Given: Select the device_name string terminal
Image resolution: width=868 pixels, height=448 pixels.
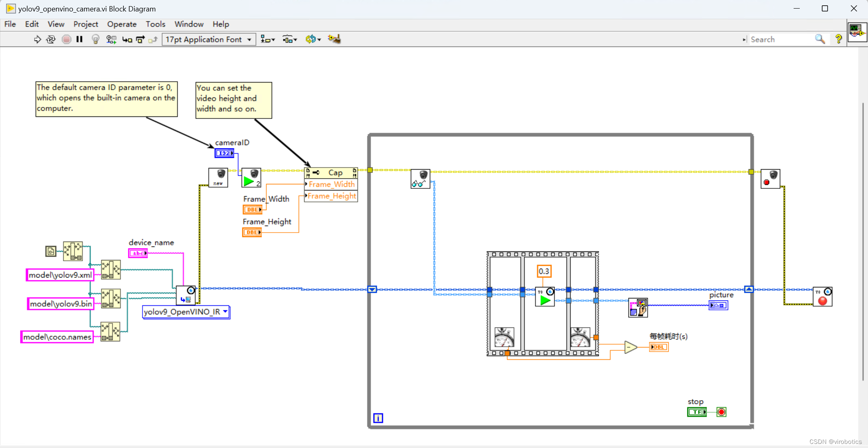Looking at the screenshot, I should coord(138,253).
